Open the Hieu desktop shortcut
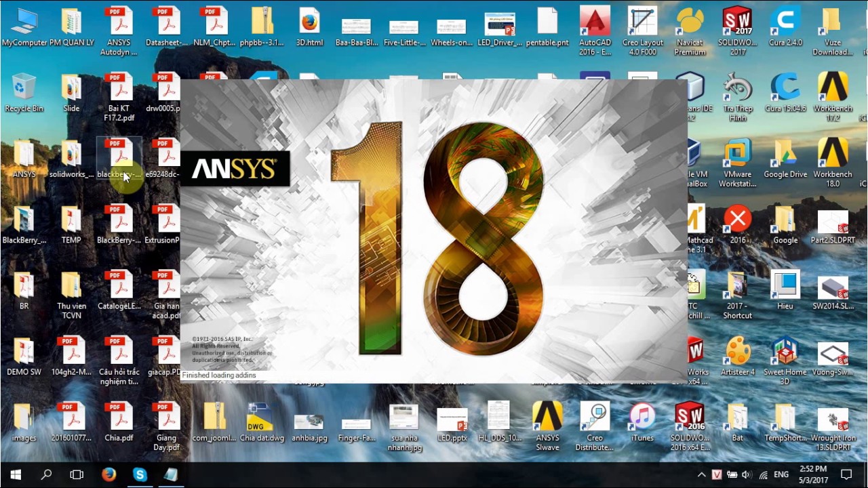Image resolution: width=868 pixels, height=488 pixels. tap(785, 290)
